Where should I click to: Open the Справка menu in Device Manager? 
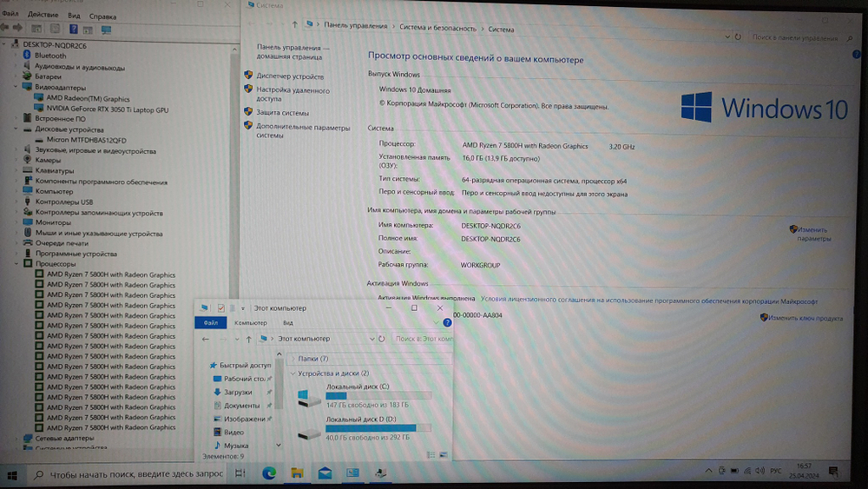(x=102, y=16)
